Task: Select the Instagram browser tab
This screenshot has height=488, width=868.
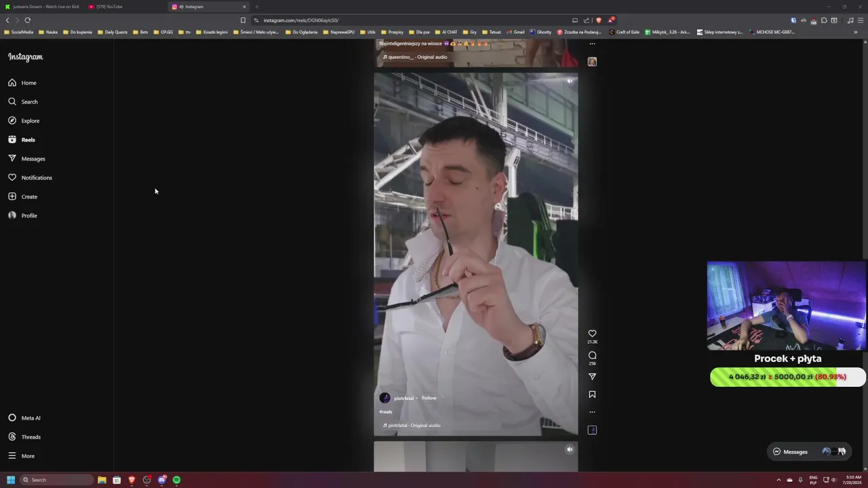Action: pos(209,7)
